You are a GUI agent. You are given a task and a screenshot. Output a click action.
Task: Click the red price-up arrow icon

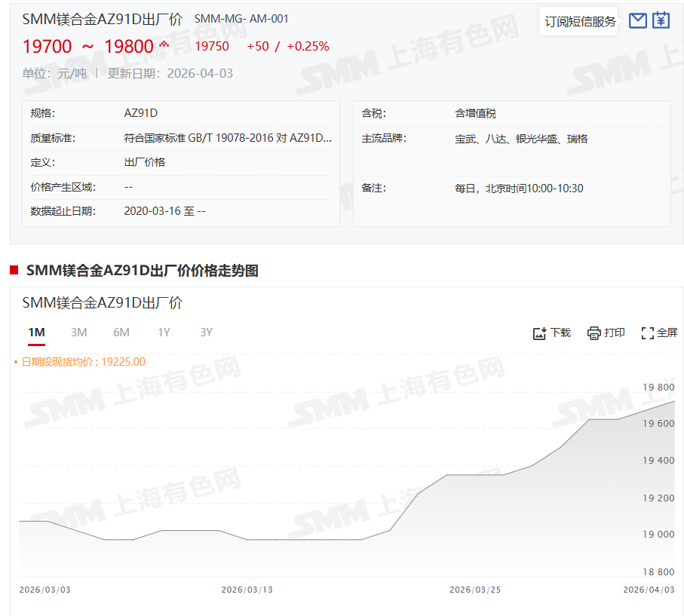164,44
